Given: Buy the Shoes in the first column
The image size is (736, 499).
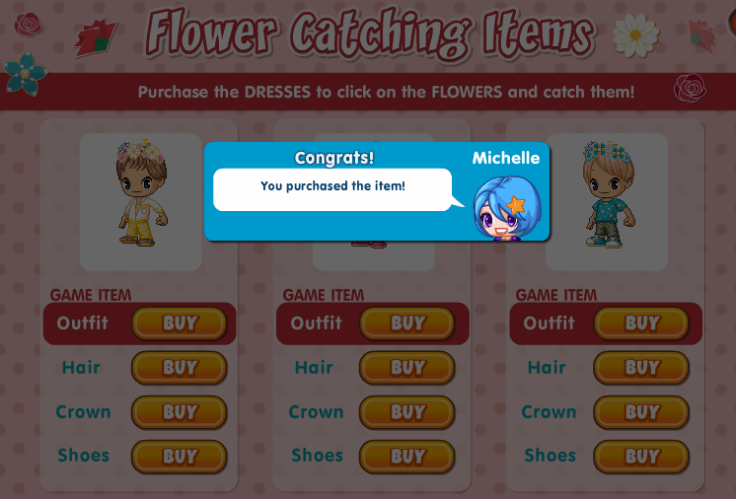Looking at the screenshot, I should pyautogui.click(x=179, y=456).
